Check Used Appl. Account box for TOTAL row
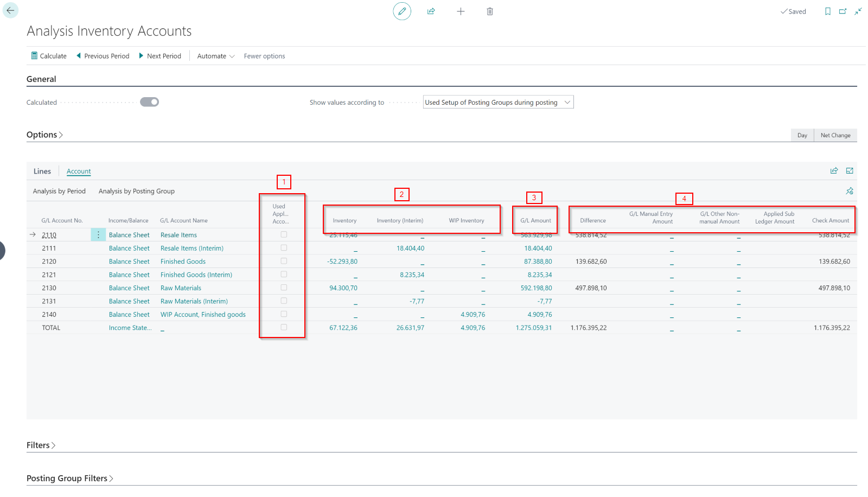The width and height of the screenshot is (868, 497). pyautogui.click(x=284, y=328)
